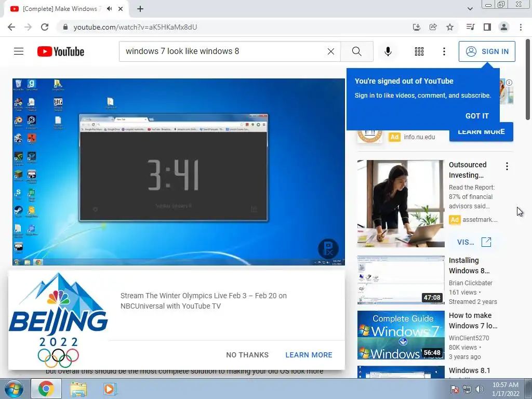This screenshot has width=532, height=399.
Task: Share this page via address bar icon
Action: tap(433, 27)
